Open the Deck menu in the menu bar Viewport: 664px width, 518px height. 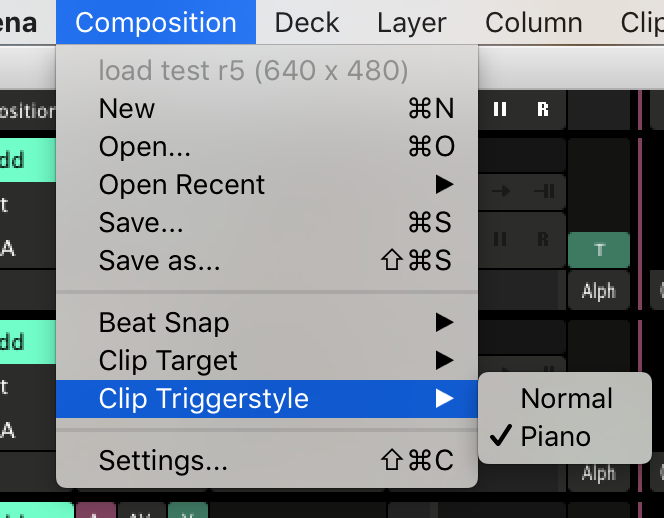(307, 22)
